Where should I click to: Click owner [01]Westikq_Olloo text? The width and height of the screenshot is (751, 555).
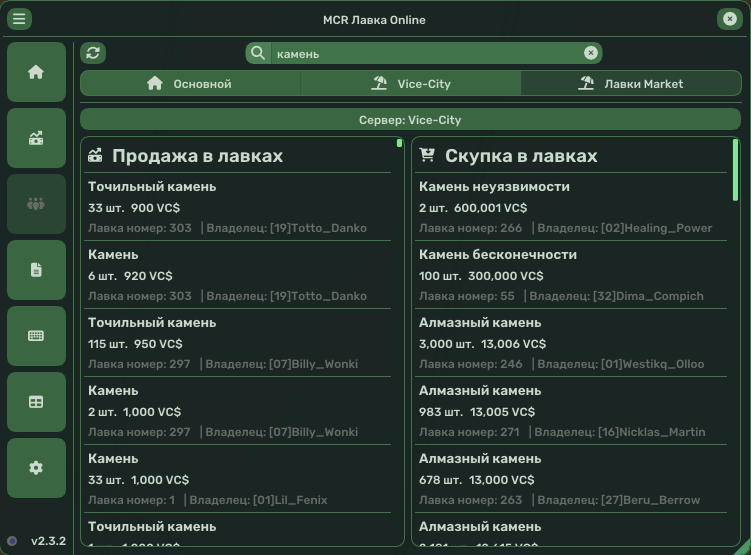point(653,364)
